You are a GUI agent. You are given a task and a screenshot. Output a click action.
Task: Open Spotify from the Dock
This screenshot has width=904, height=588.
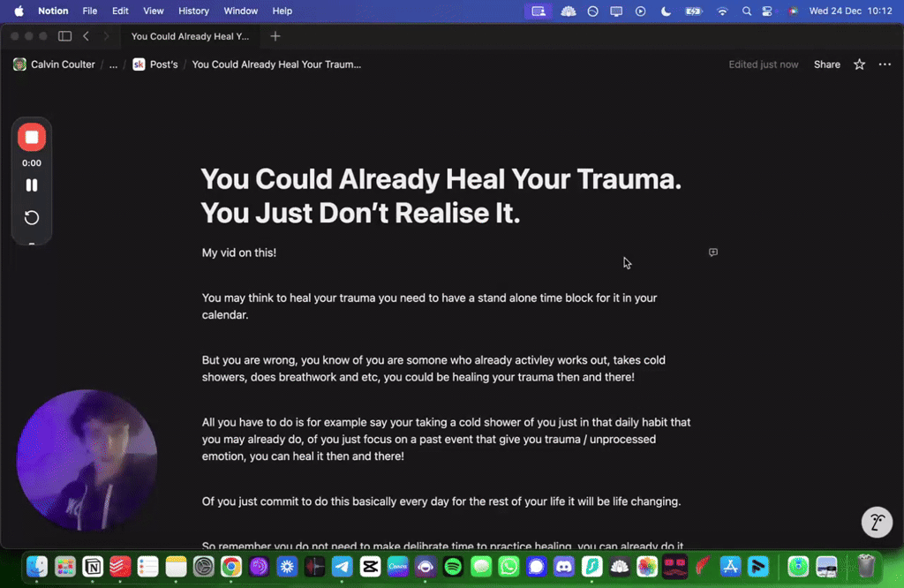pyautogui.click(x=453, y=567)
